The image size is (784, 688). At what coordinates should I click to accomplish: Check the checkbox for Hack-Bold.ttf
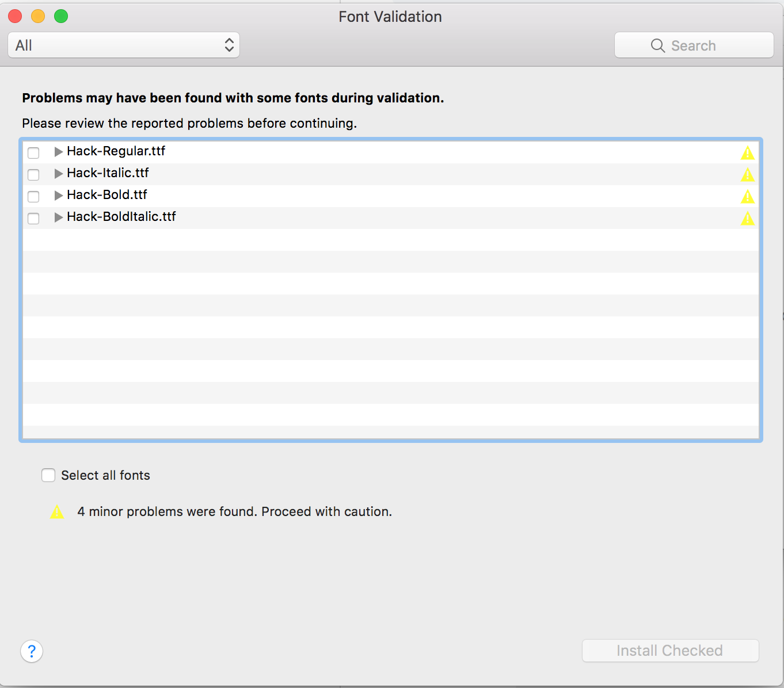click(33, 196)
